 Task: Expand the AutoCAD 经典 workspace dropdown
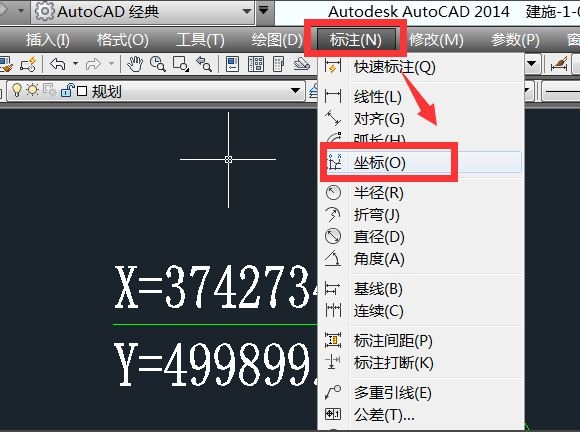(247, 11)
